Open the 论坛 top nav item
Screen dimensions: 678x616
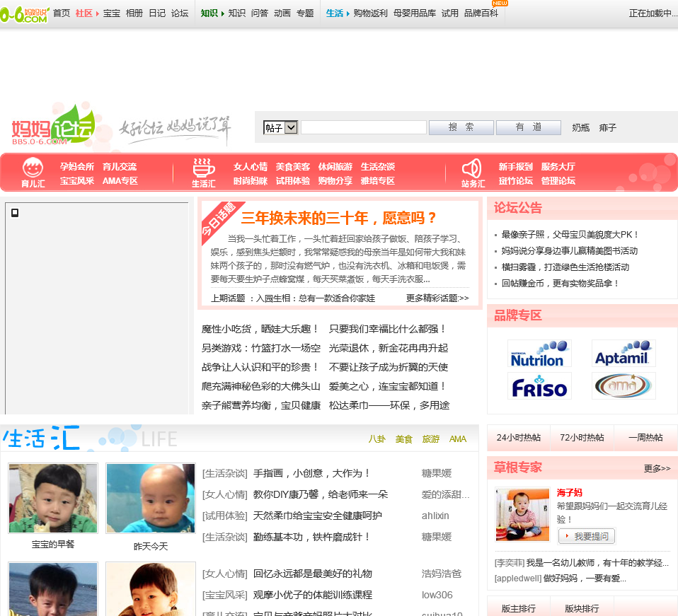coord(180,13)
